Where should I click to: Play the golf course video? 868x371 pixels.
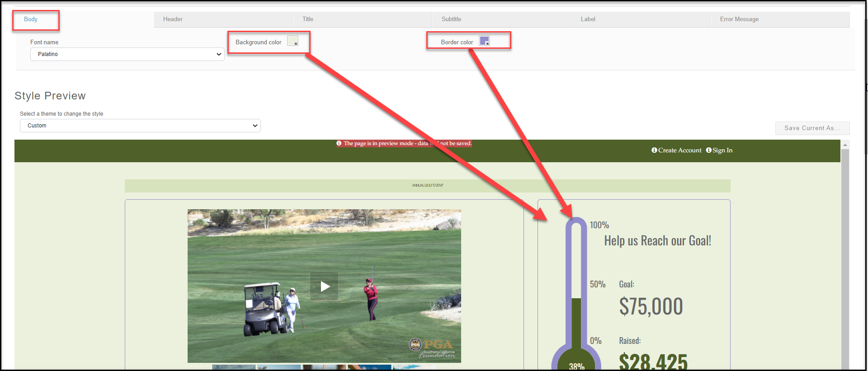pos(325,286)
